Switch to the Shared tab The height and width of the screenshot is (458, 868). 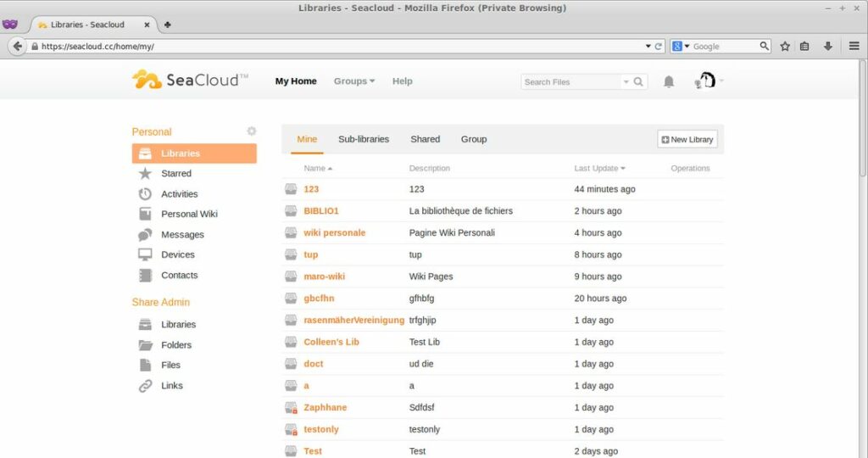(x=426, y=139)
